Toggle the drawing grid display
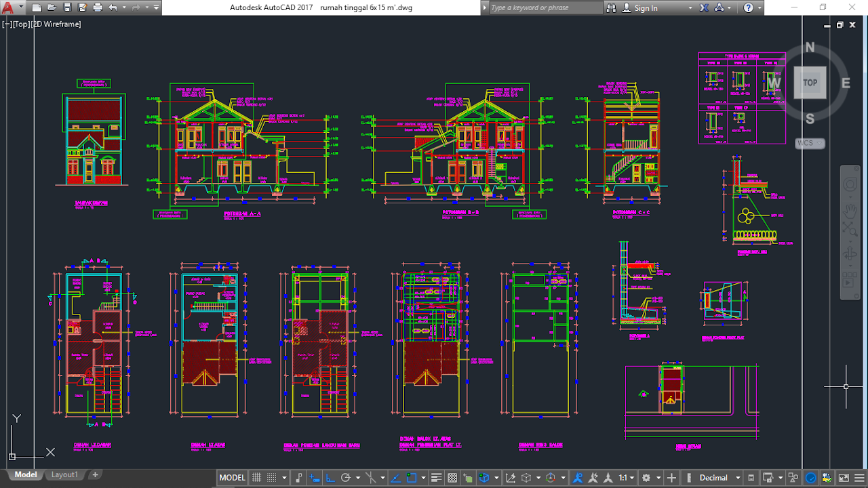This screenshot has width=868, height=488. coord(256,477)
